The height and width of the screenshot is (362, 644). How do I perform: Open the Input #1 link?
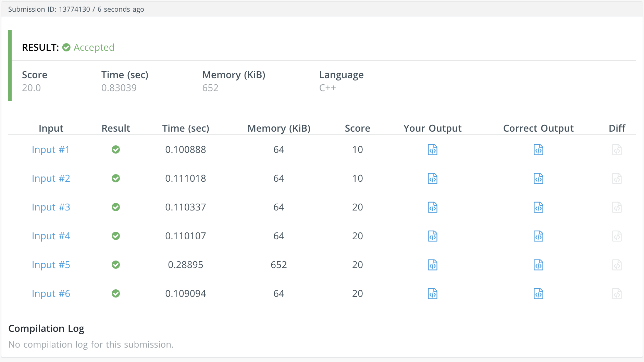point(51,150)
